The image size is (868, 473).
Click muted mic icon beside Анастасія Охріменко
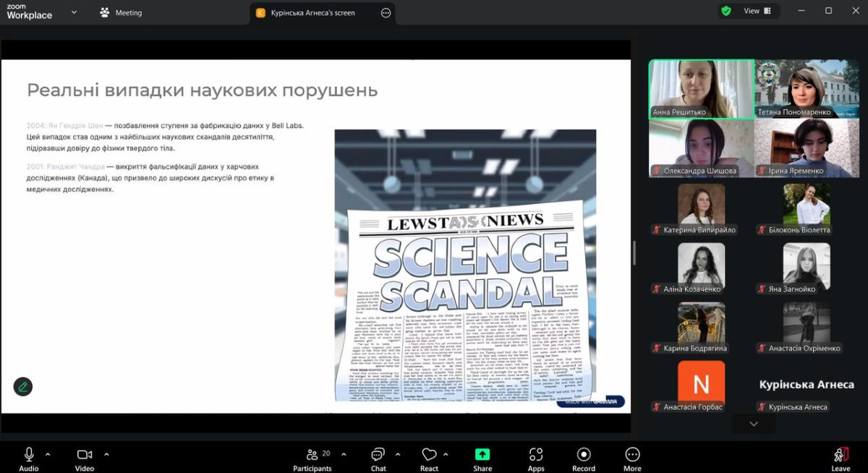point(762,349)
